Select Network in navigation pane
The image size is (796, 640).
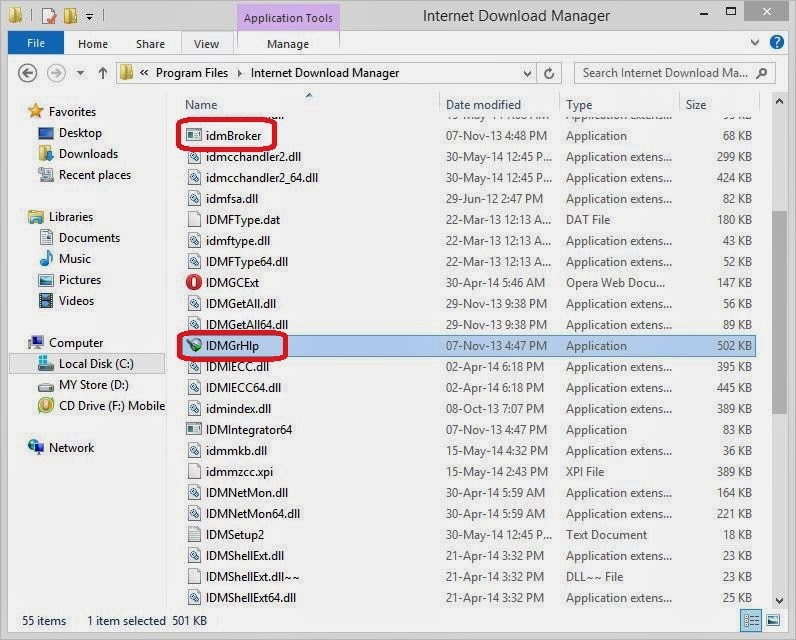pyautogui.click(x=72, y=448)
